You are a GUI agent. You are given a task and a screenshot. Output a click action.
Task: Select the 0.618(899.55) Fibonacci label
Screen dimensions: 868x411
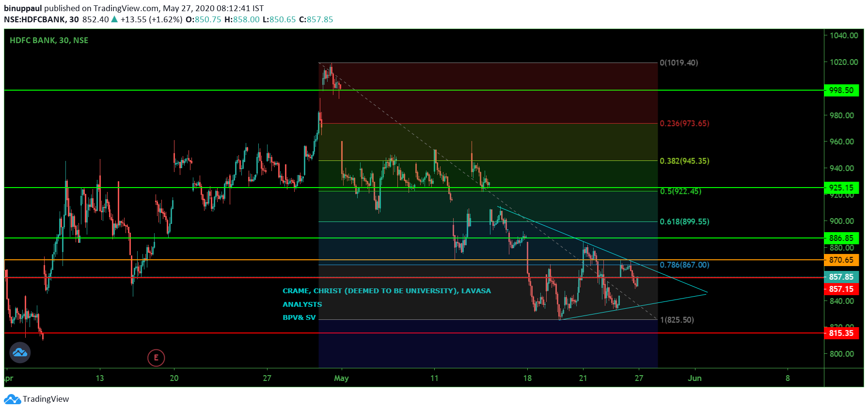pos(684,221)
